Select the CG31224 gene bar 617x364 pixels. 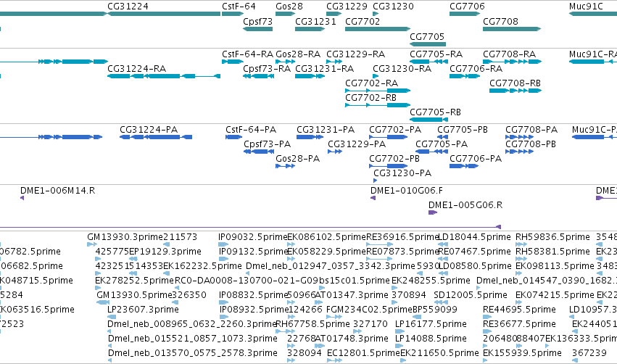[x=164, y=14]
